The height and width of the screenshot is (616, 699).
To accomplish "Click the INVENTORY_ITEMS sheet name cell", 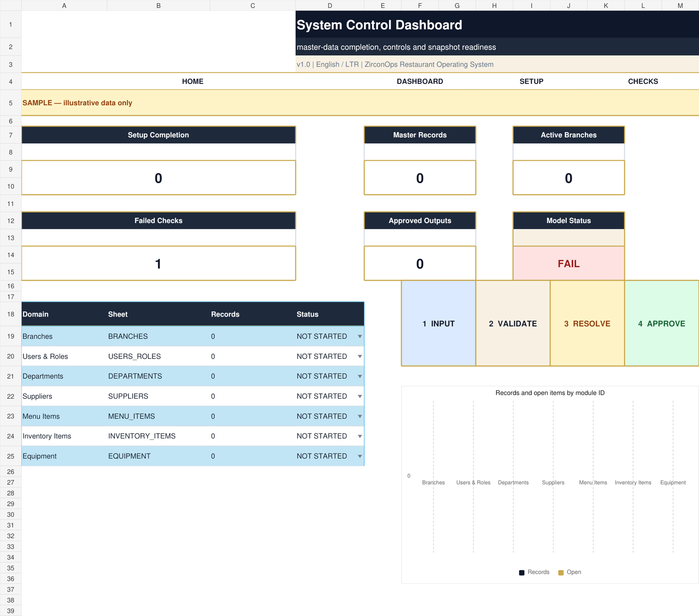I will click(x=159, y=436).
